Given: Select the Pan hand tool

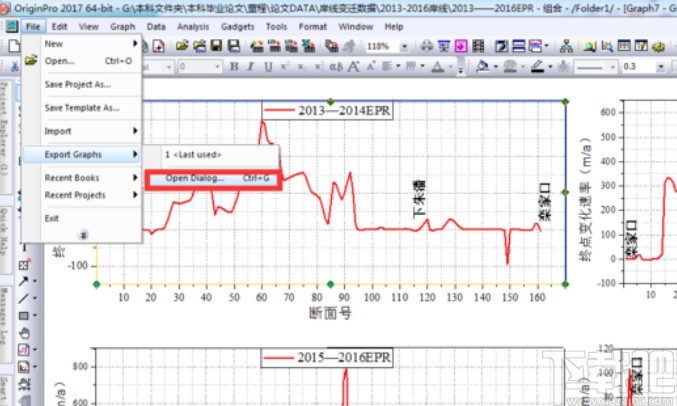Looking at the screenshot, I should (24, 333).
